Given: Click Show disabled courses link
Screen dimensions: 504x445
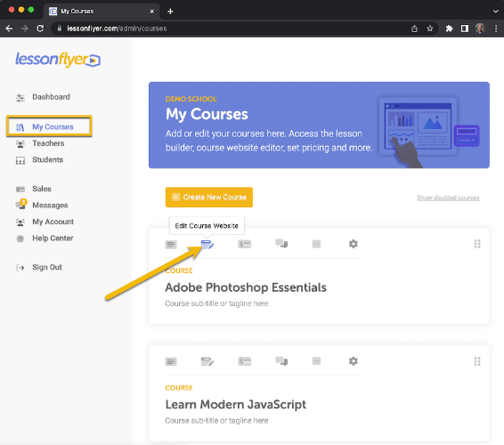Looking at the screenshot, I should coord(448,198).
